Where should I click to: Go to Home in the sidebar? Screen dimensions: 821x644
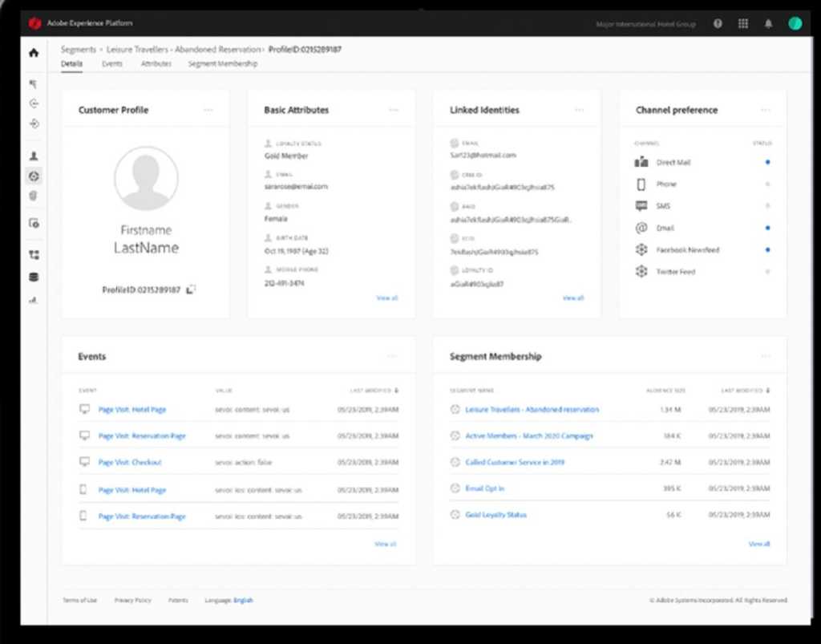point(34,53)
